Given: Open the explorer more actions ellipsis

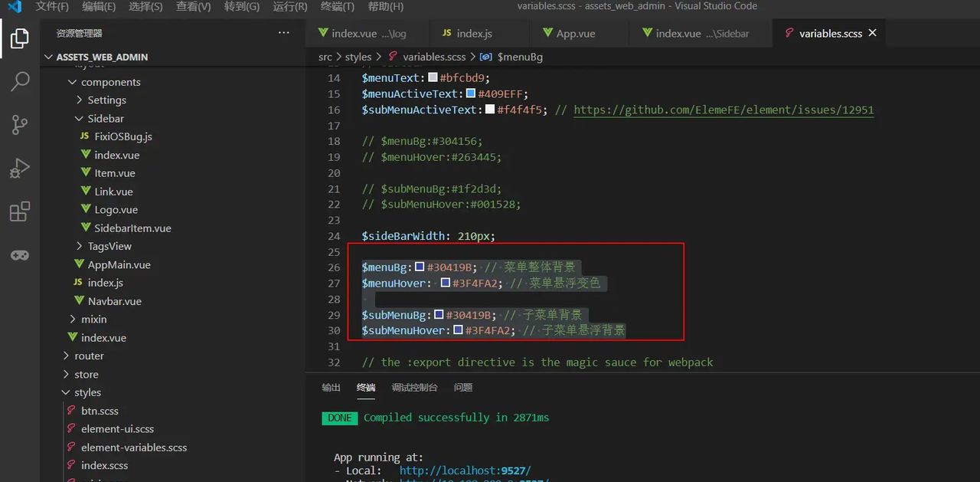Looking at the screenshot, I should (284, 33).
